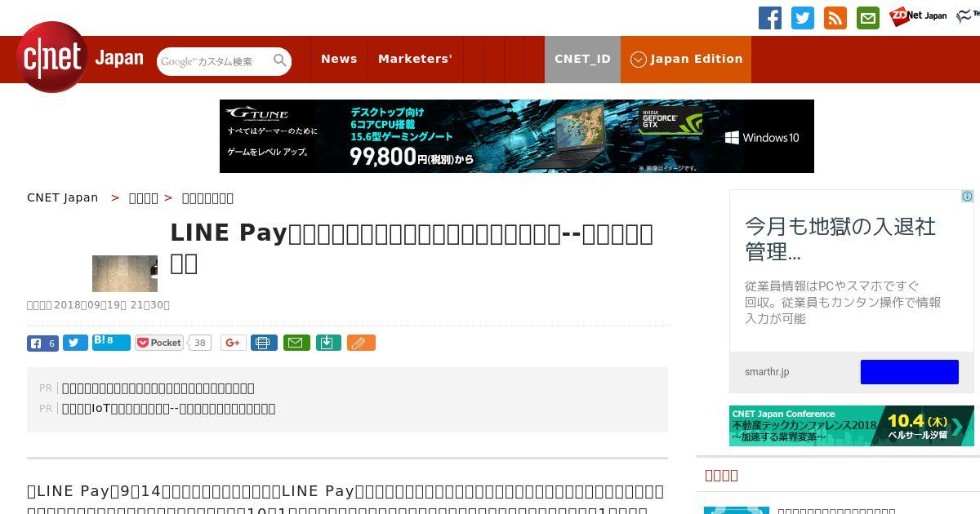The width and height of the screenshot is (980, 514).
Task: Open the ad headline 今月も地獄の入退社管理
Action: (x=840, y=238)
